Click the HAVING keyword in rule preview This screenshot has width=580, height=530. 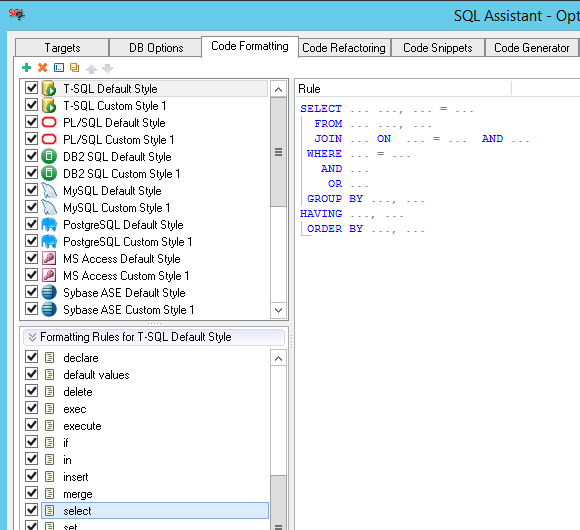tap(321, 214)
